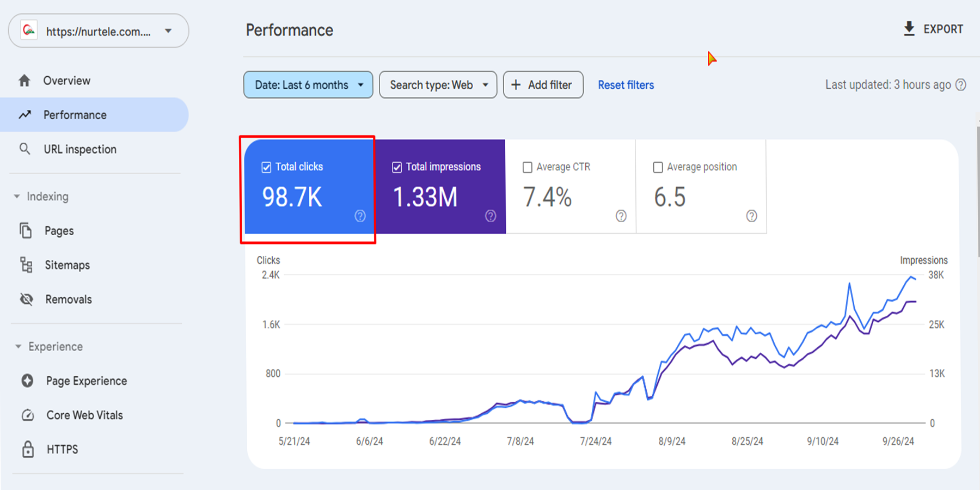Viewport: 980px width, 490px height.
Task: Open Page Experience in sidebar
Action: (86, 381)
